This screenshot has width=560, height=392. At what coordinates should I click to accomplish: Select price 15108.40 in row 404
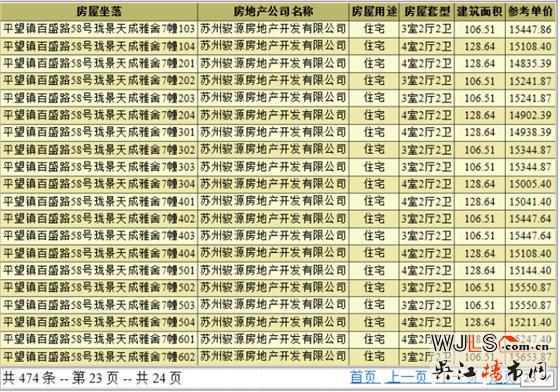(530, 253)
